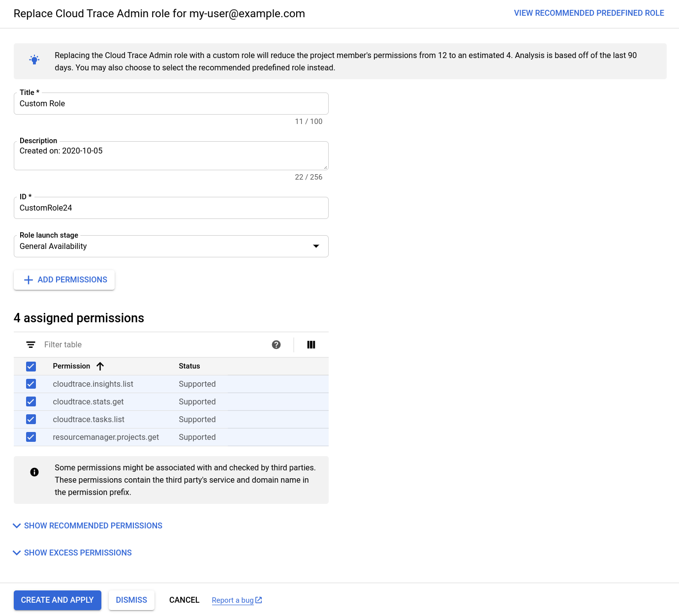Deselect the resourcemanager.projects.get permission
Viewport: 679px width, 616px height.
[31, 437]
